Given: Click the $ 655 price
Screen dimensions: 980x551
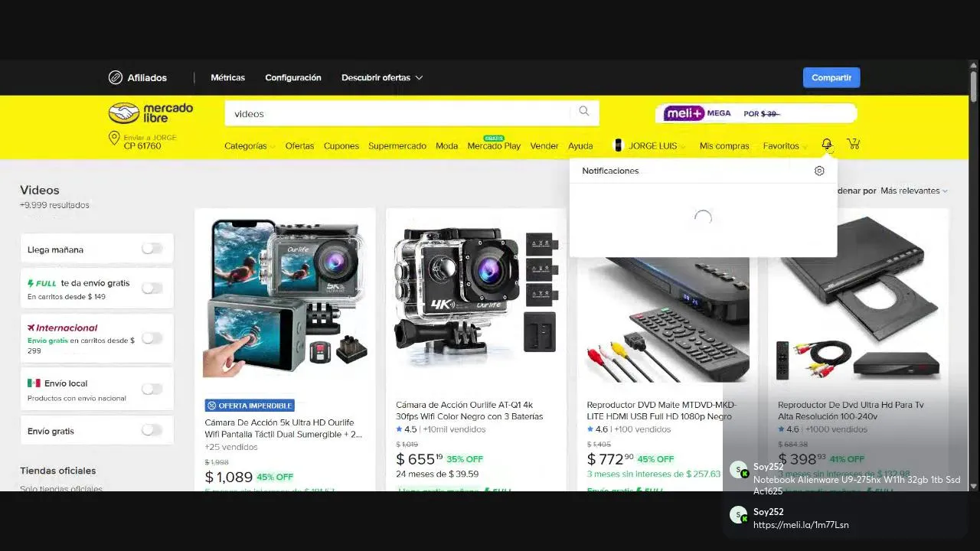Looking at the screenshot, I should click(x=419, y=459).
